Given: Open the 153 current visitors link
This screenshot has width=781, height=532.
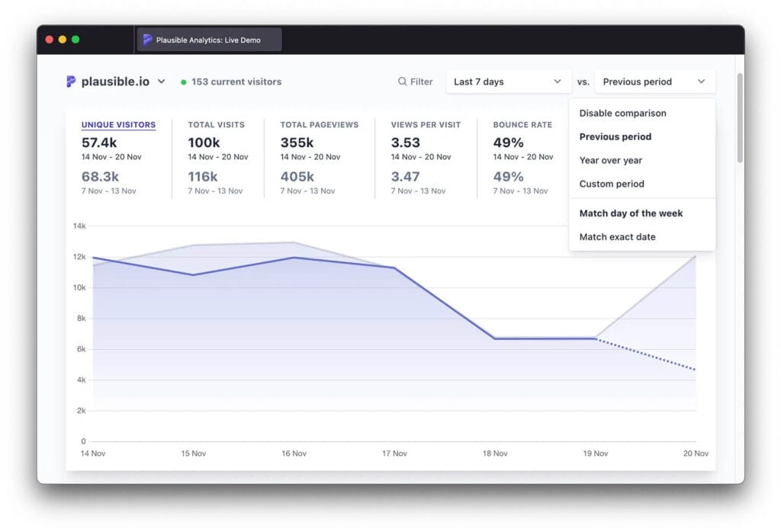Looking at the screenshot, I should (236, 82).
